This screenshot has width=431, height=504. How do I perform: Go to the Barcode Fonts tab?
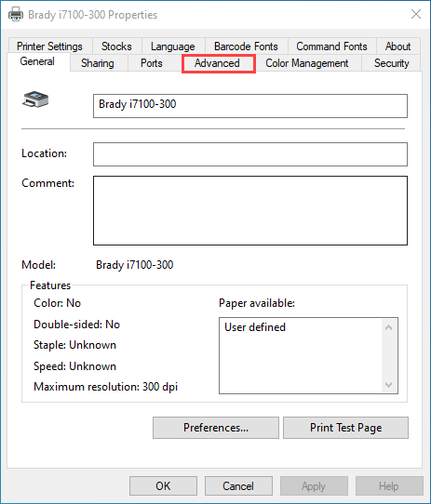tap(246, 46)
